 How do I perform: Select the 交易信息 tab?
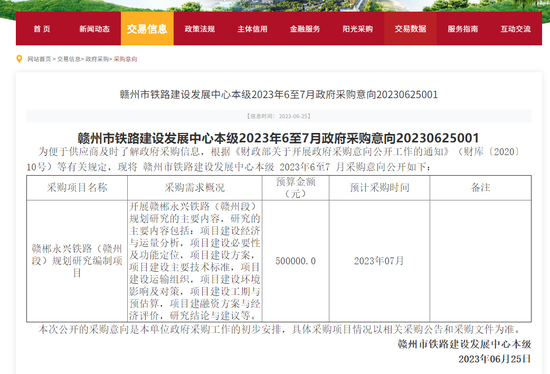[147, 29]
